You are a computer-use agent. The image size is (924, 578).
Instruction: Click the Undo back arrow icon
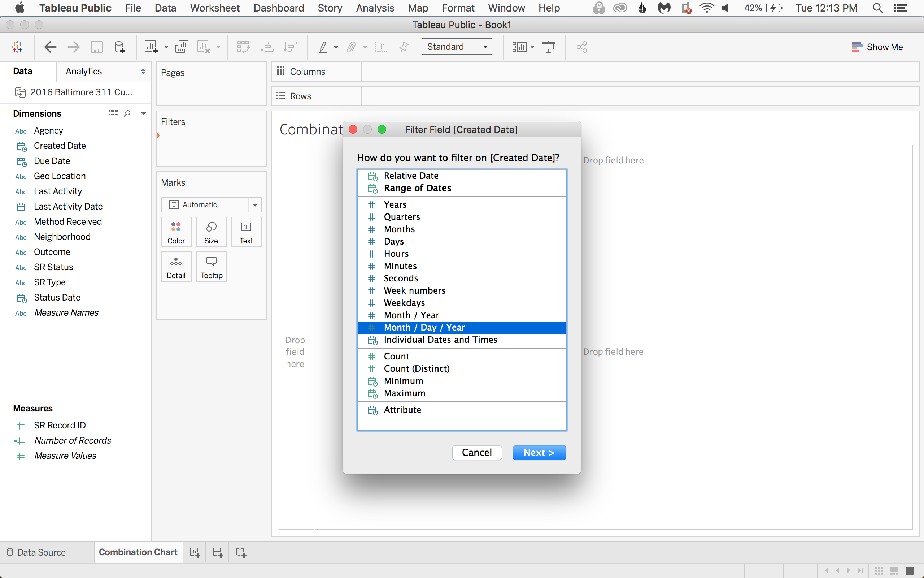click(x=51, y=47)
